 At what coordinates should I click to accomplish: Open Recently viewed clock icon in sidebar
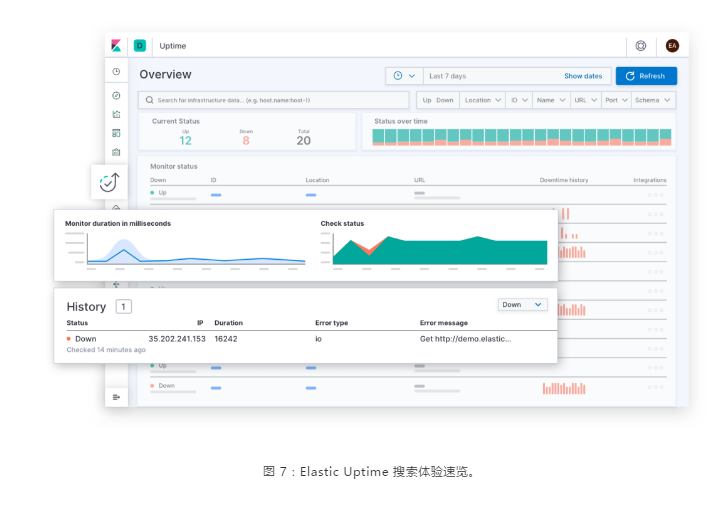(x=116, y=72)
